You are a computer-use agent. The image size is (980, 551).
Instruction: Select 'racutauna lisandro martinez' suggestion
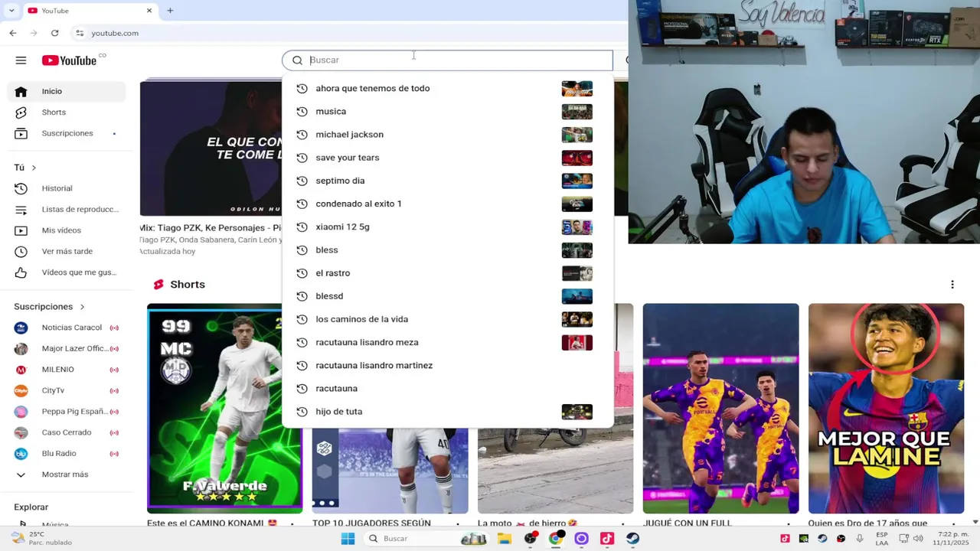(447, 365)
